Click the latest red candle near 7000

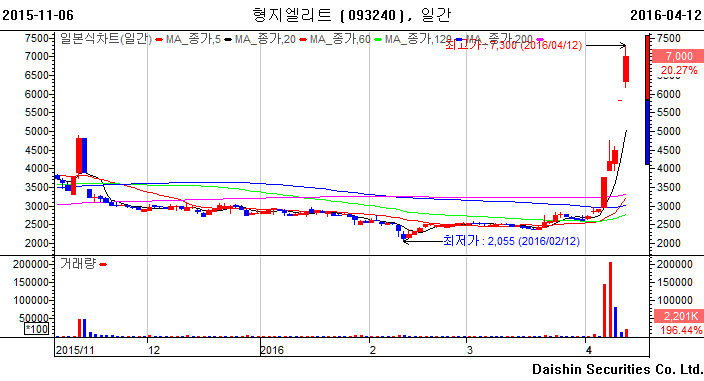626,69
